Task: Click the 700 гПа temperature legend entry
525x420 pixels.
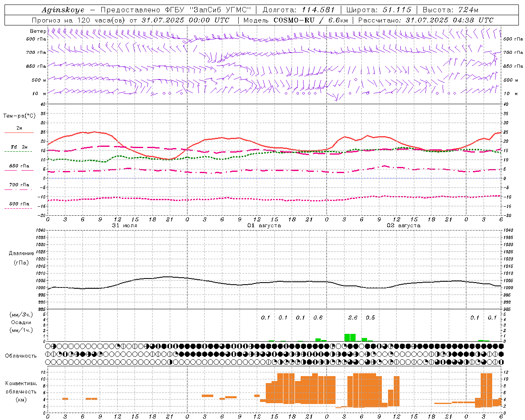Action: click(x=19, y=185)
